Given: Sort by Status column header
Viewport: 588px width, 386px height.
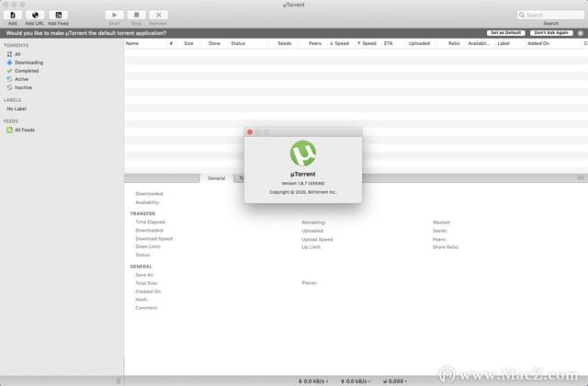Looking at the screenshot, I should coord(247,43).
